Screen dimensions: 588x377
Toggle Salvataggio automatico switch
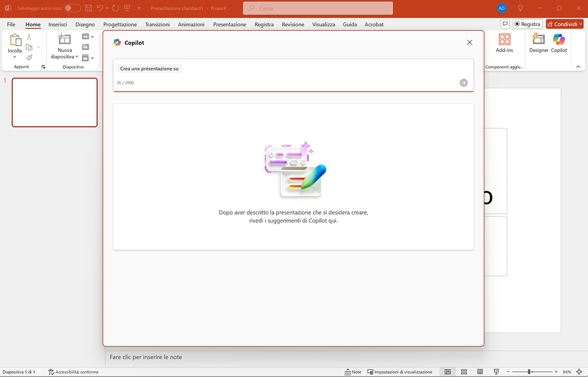73,8
